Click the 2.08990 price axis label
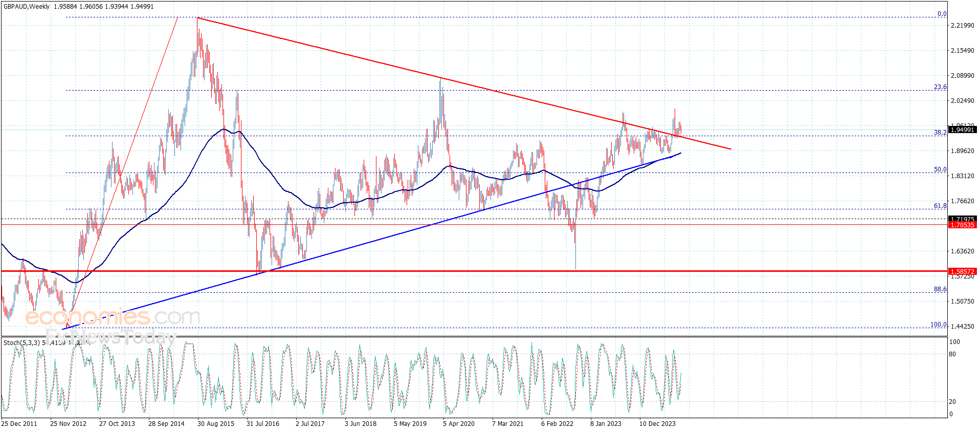This screenshot has width=980, height=430. (x=962, y=76)
